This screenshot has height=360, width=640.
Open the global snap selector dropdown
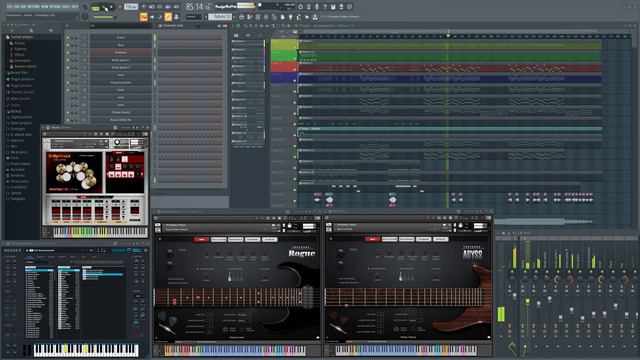(193, 17)
